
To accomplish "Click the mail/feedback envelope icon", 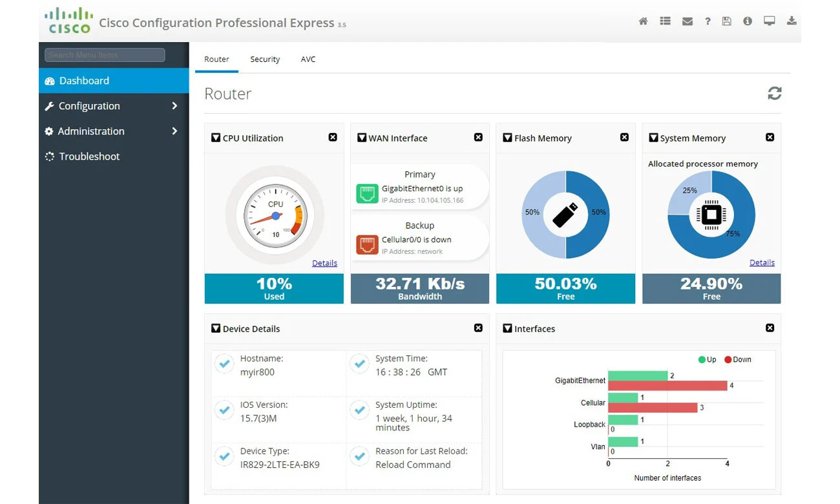I will coord(686,21).
